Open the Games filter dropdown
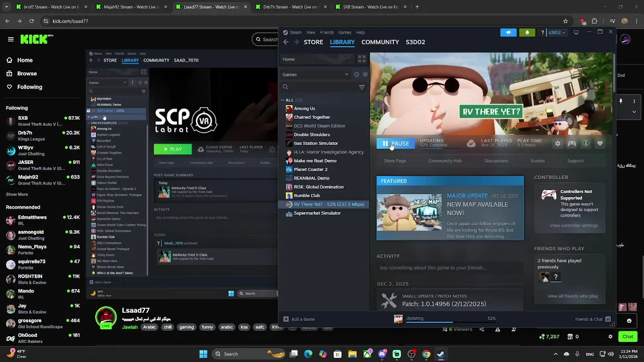 click(x=315, y=74)
